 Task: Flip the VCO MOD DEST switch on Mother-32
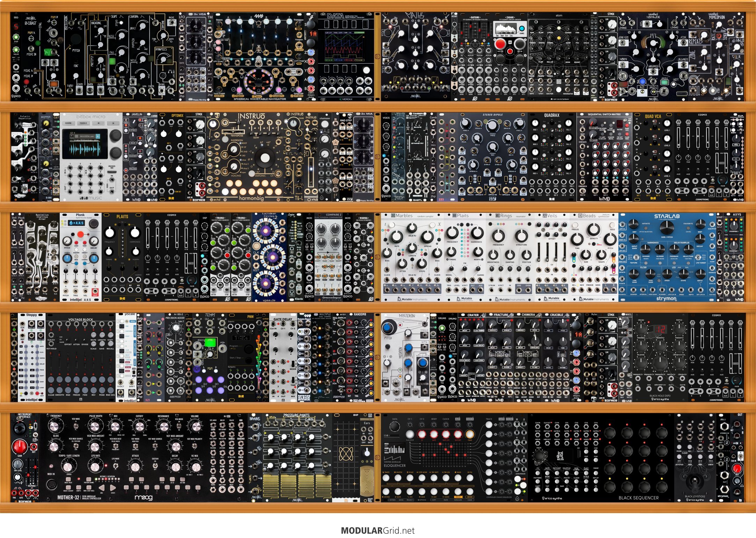tap(116, 445)
